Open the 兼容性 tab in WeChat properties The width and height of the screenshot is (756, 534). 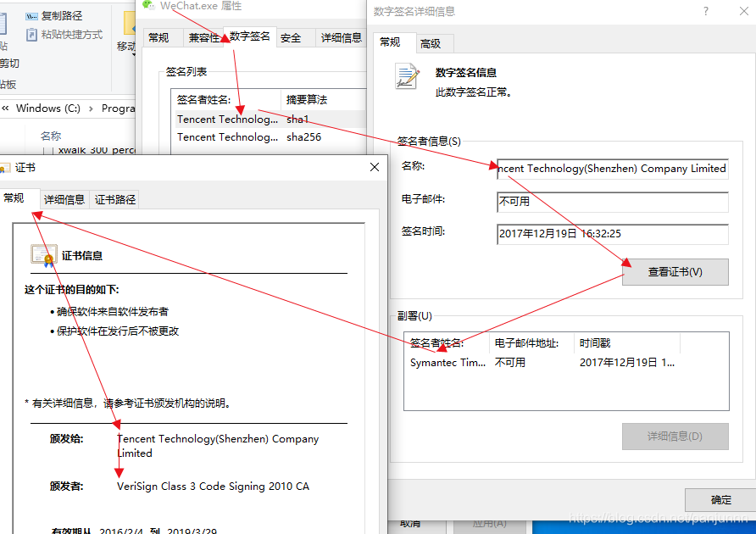pyautogui.click(x=203, y=37)
